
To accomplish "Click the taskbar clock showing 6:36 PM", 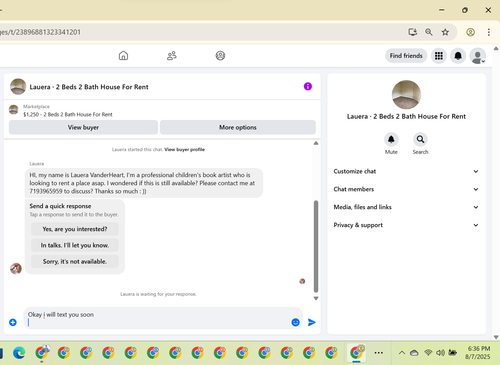I will [479, 353].
